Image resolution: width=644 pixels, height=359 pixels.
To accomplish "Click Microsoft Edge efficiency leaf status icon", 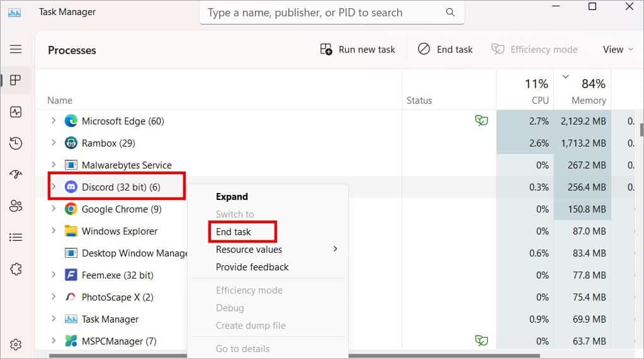I will pos(482,121).
